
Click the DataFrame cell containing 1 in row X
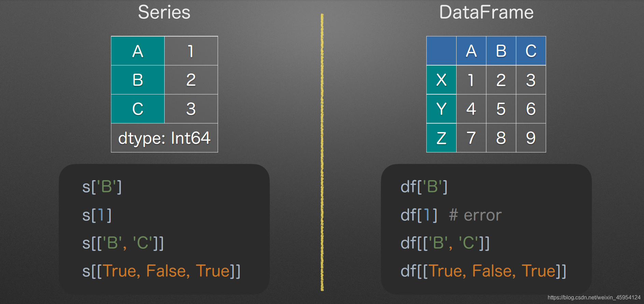pos(471,80)
